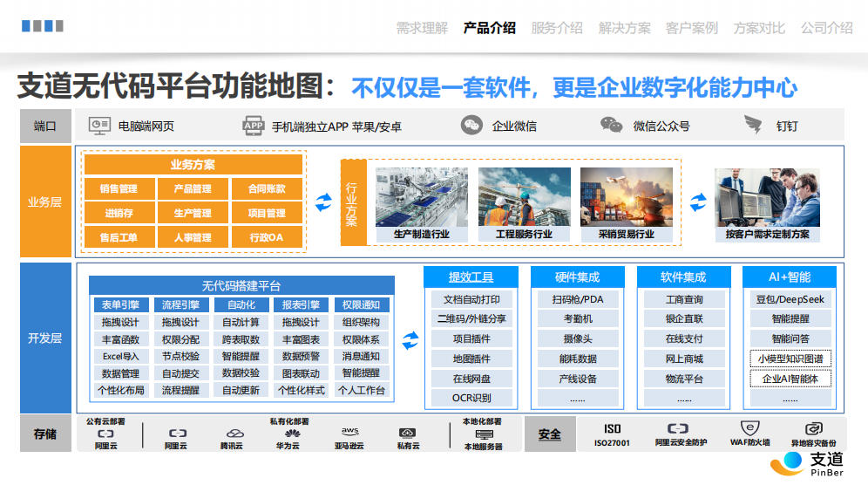This screenshot has width=868, height=485.
Task: Click the 微信公众号 WeChat icon
Action: [612, 126]
